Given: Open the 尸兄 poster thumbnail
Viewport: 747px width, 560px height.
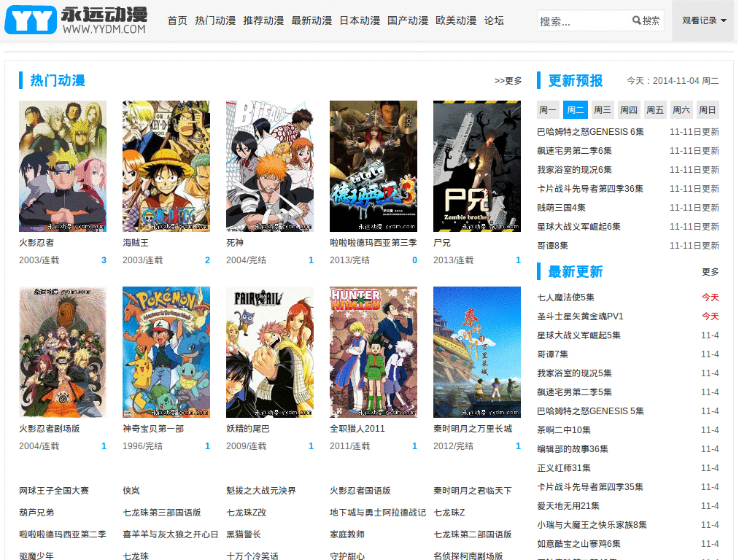Looking at the screenshot, I should (477, 166).
